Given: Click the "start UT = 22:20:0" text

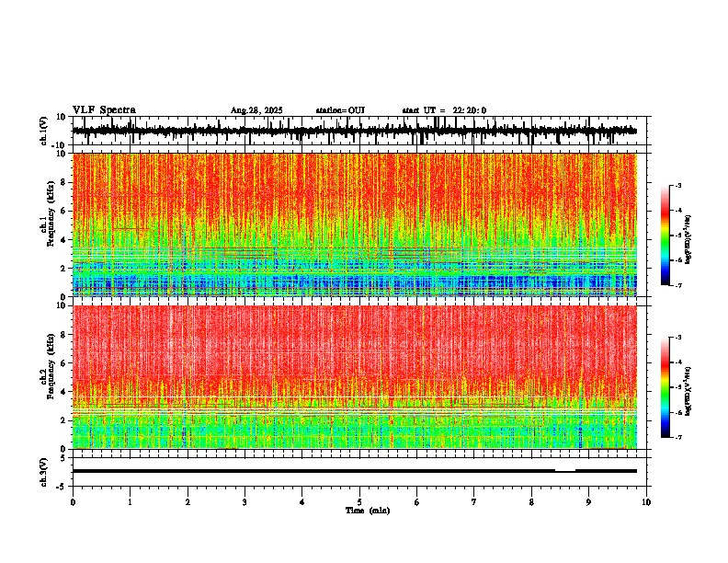Looking at the screenshot, I should coord(444,110).
